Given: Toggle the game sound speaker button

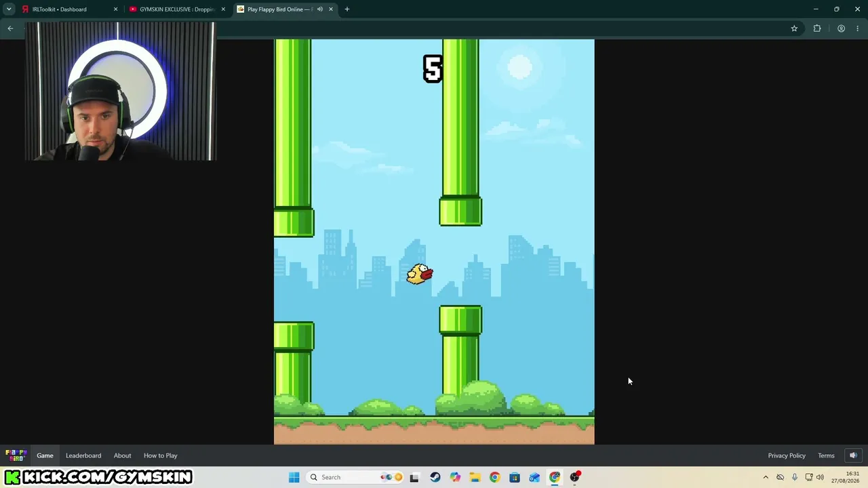Looking at the screenshot, I should [x=853, y=455].
